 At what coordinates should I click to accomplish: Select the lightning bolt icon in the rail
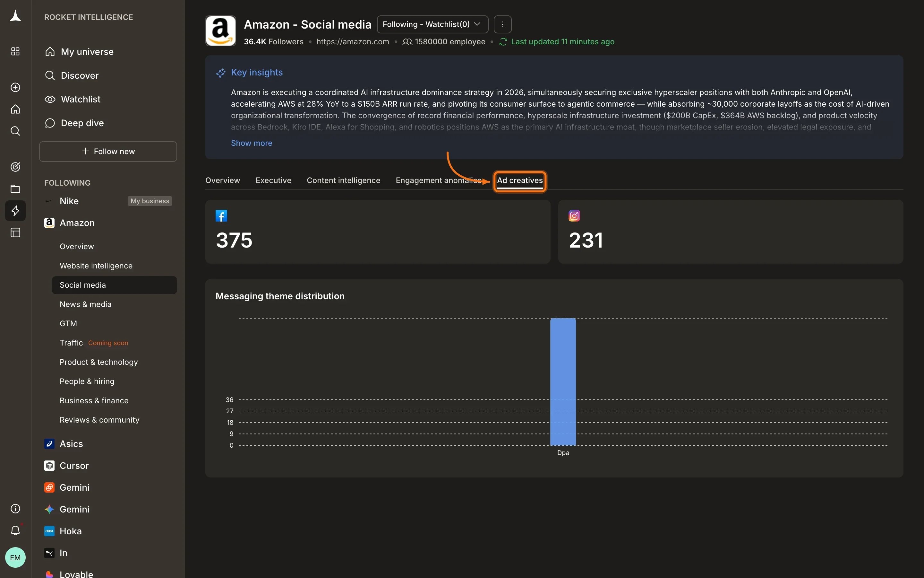click(x=15, y=211)
